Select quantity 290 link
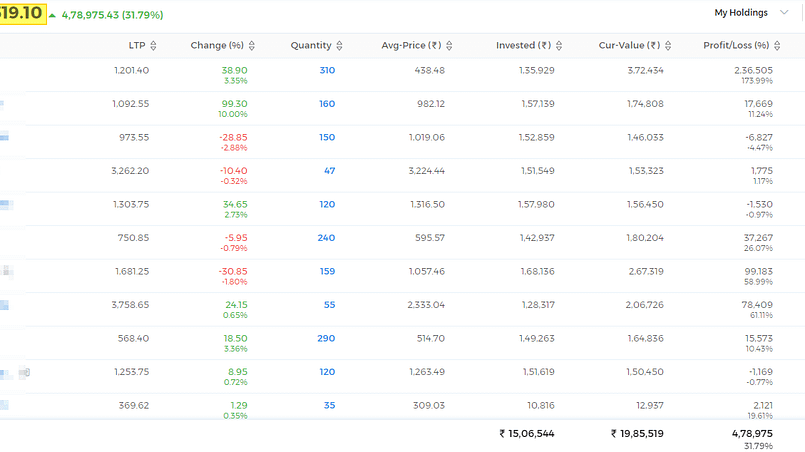The image size is (805, 452). pyautogui.click(x=326, y=338)
